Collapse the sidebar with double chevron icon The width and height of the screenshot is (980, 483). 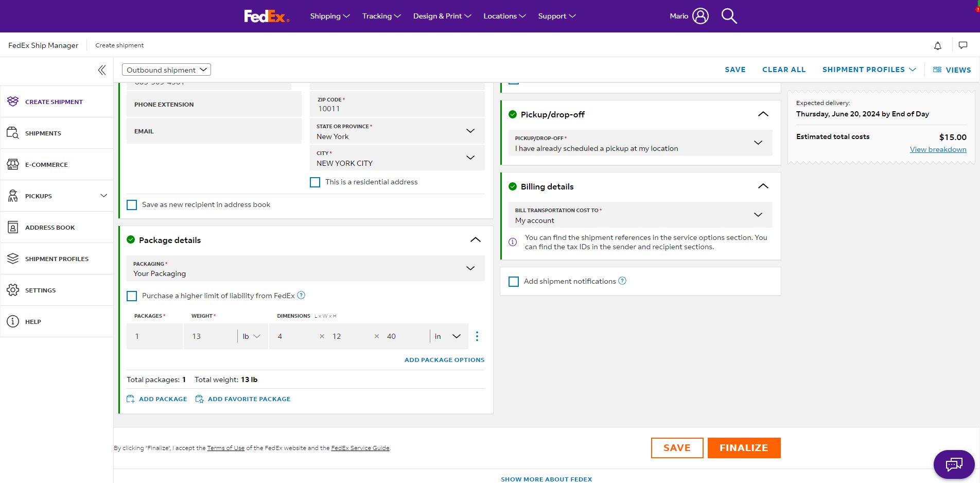(x=102, y=70)
